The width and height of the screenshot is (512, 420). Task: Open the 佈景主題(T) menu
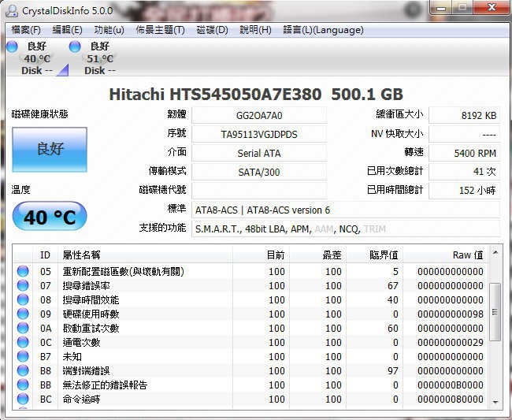(x=160, y=30)
